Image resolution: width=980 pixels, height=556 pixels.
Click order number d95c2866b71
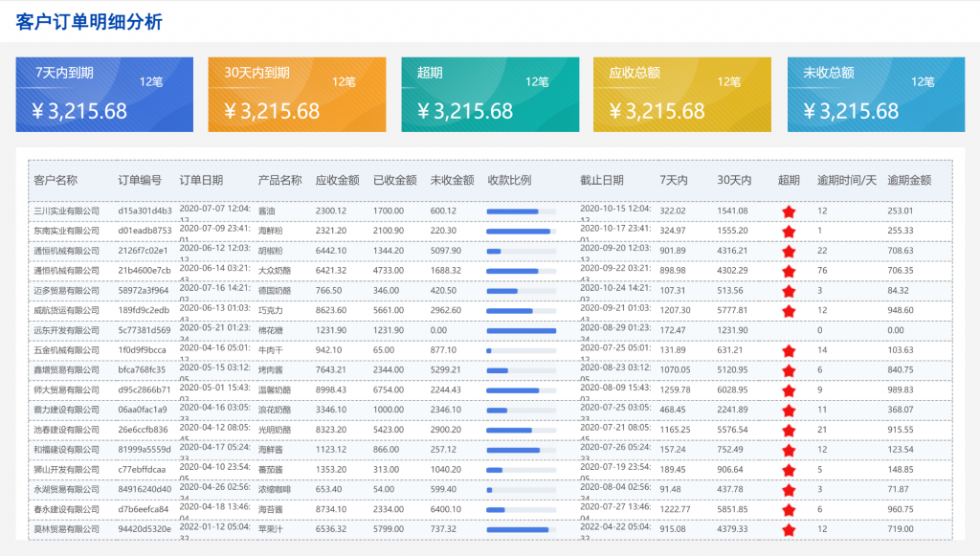click(x=145, y=389)
